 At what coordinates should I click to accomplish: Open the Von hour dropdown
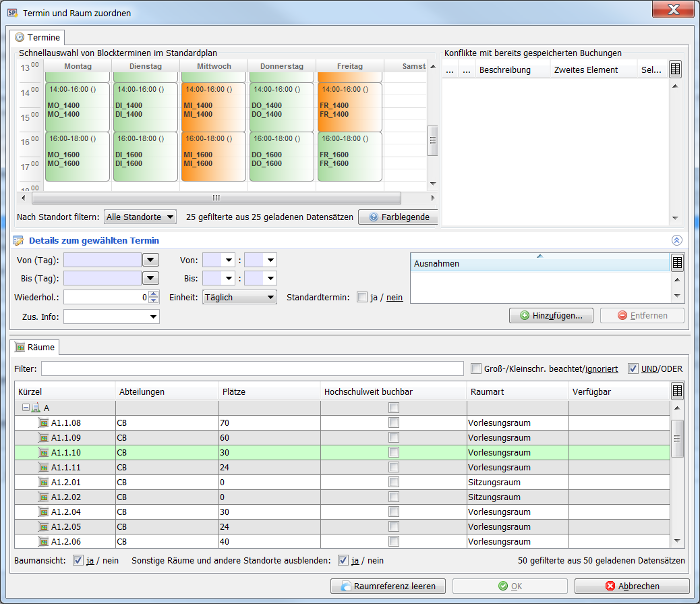[x=229, y=260]
